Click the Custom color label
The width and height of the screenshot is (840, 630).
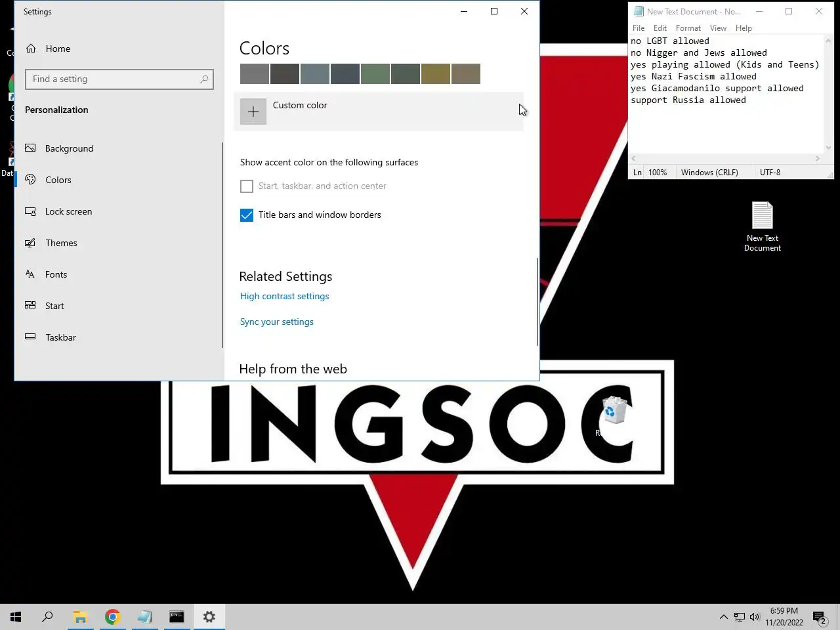[300, 105]
